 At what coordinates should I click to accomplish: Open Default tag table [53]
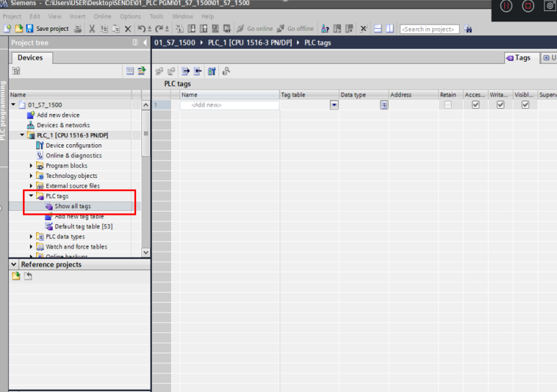84,226
